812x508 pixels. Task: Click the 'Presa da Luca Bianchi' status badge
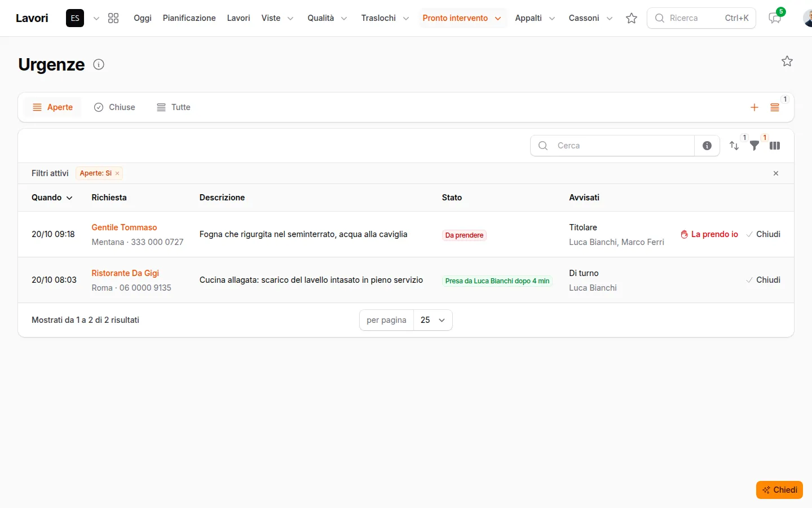(497, 281)
